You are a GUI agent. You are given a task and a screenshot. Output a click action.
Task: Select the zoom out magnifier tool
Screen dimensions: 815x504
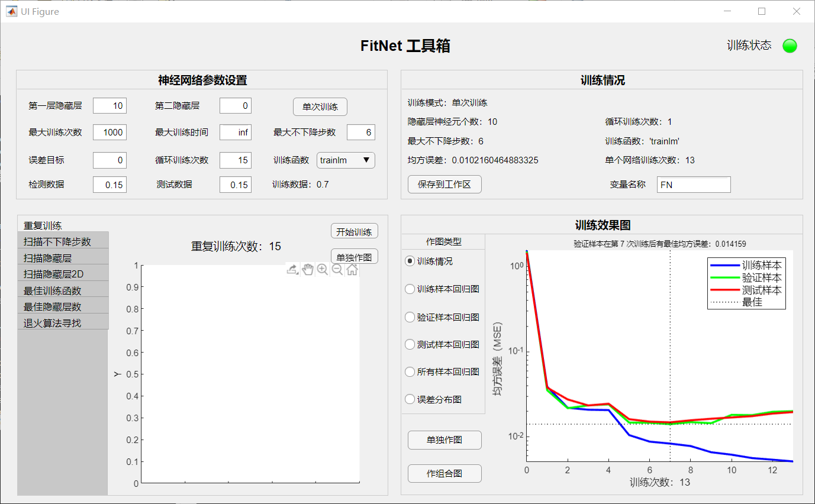337,270
